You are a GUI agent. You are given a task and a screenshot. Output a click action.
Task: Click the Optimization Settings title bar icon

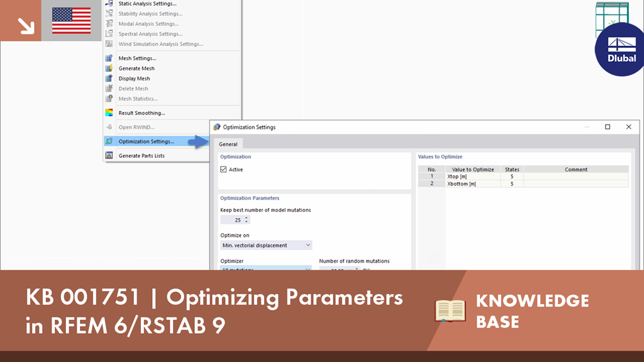[217, 127]
